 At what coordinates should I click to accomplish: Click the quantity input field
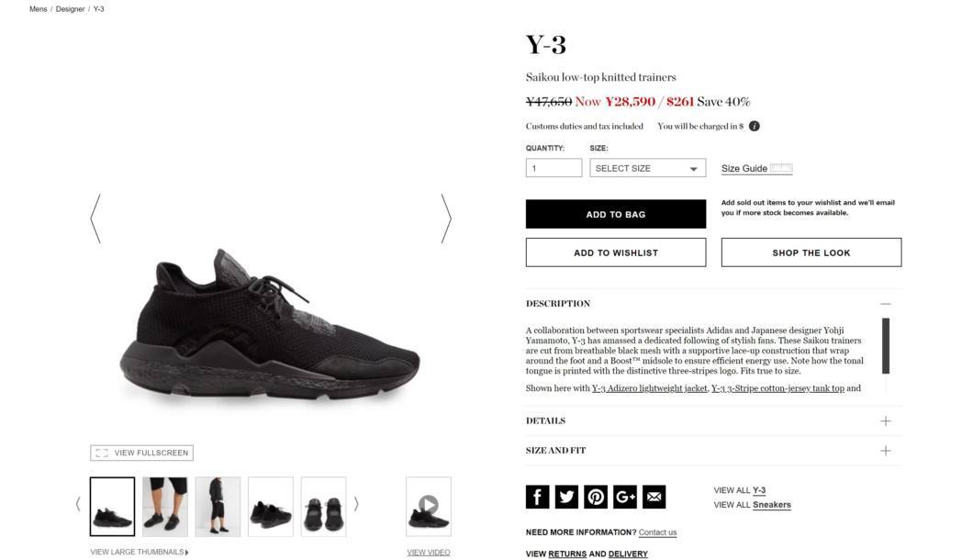point(554,168)
